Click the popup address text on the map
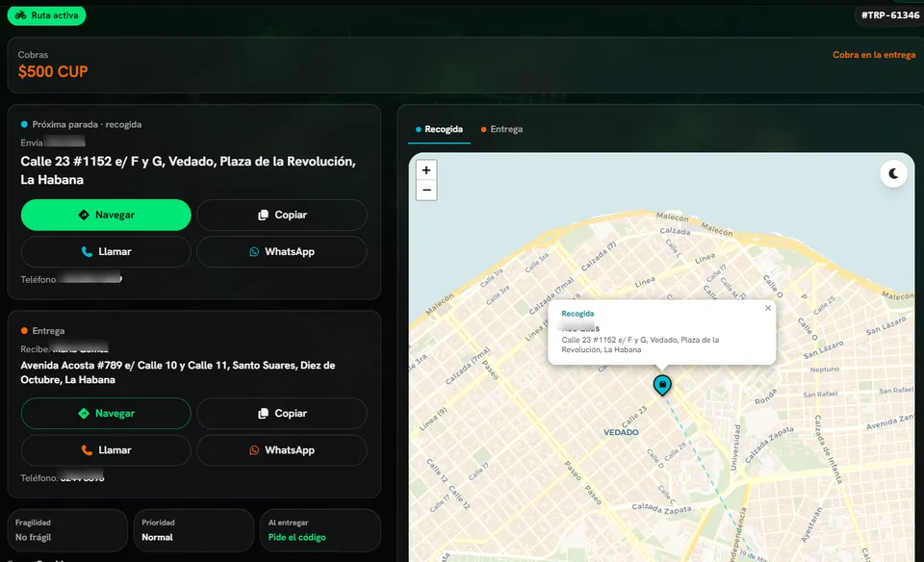This screenshot has height=562, width=924. pyautogui.click(x=640, y=345)
